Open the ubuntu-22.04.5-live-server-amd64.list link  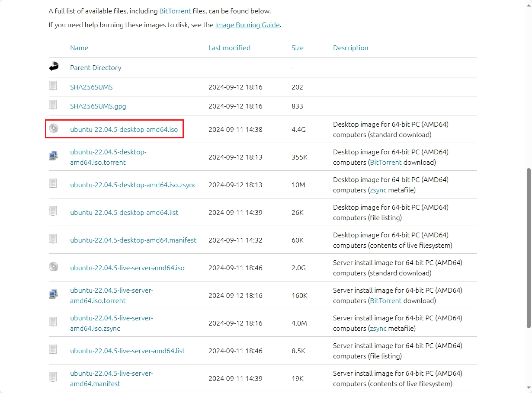pos(128,351)
